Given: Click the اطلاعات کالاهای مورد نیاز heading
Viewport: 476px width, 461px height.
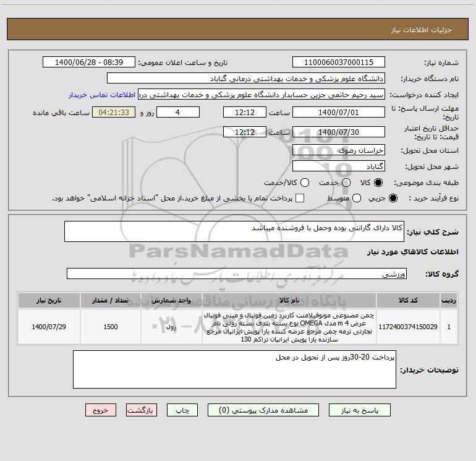Looking at the screenshot, I should 412,252.
